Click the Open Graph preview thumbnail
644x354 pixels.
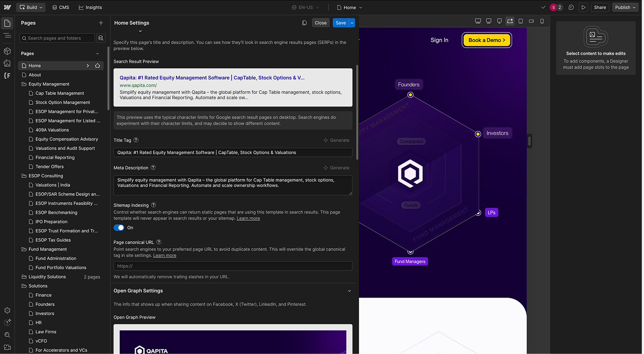click(x=233, y=341)
